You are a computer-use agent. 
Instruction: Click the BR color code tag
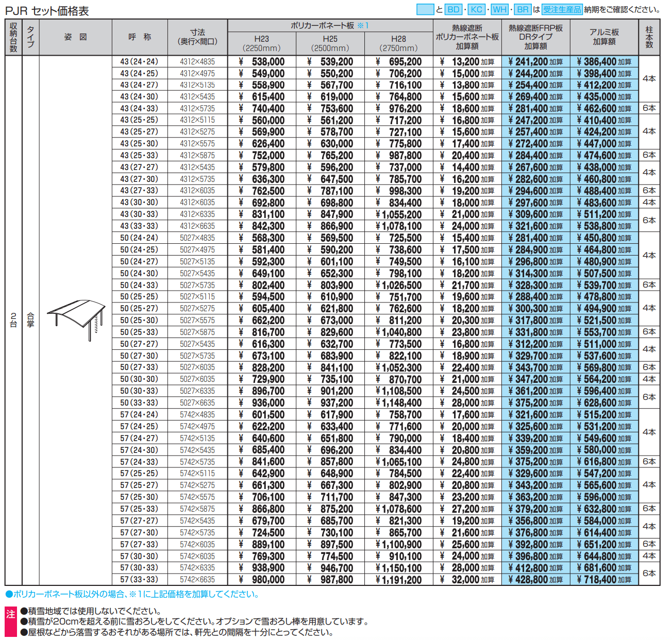point(523,9)
